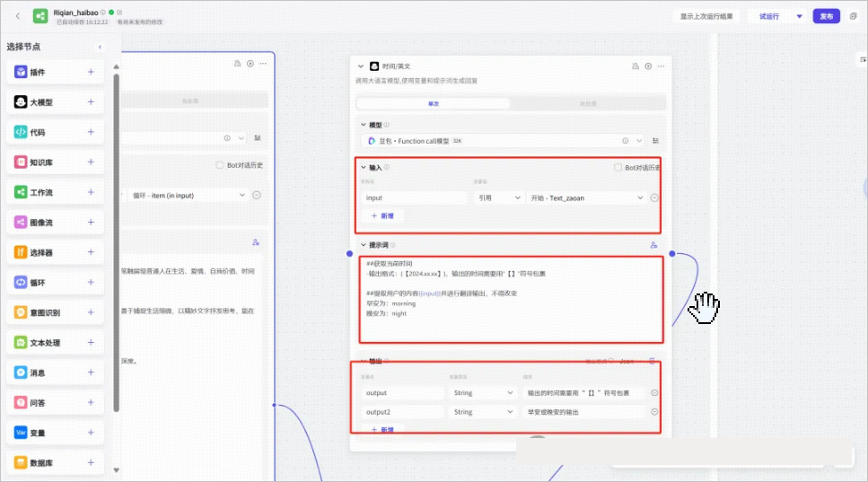Add a 文本处理 text processing node
Image resolution: width=868 pixels, height=482 pixels.
[91, 342]
